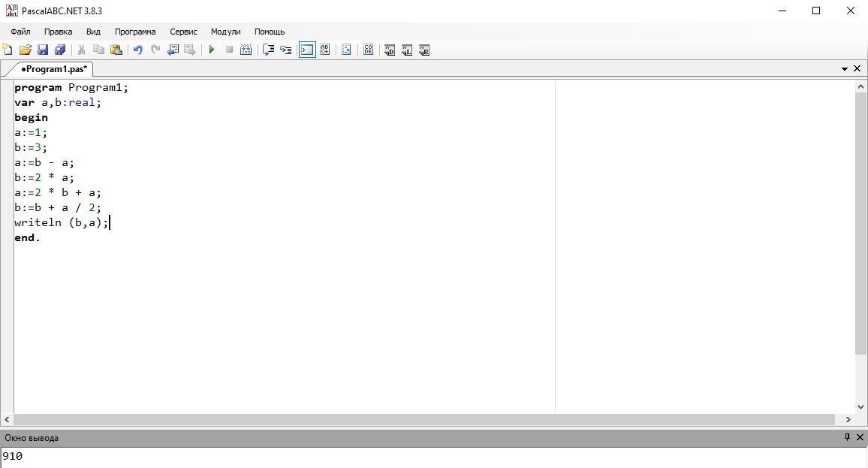Place cursor on 'program Program1;' line
Screen dimensions: 868x468
pos(71,87)
